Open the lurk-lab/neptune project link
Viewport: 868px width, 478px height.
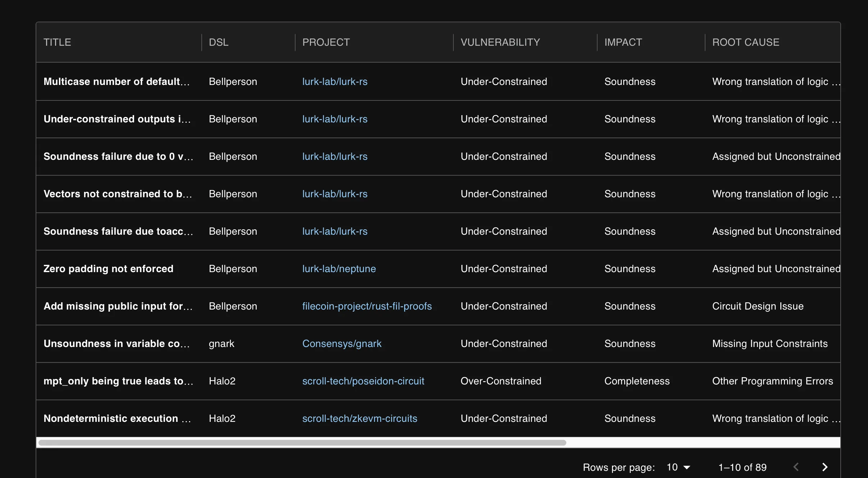339,269
